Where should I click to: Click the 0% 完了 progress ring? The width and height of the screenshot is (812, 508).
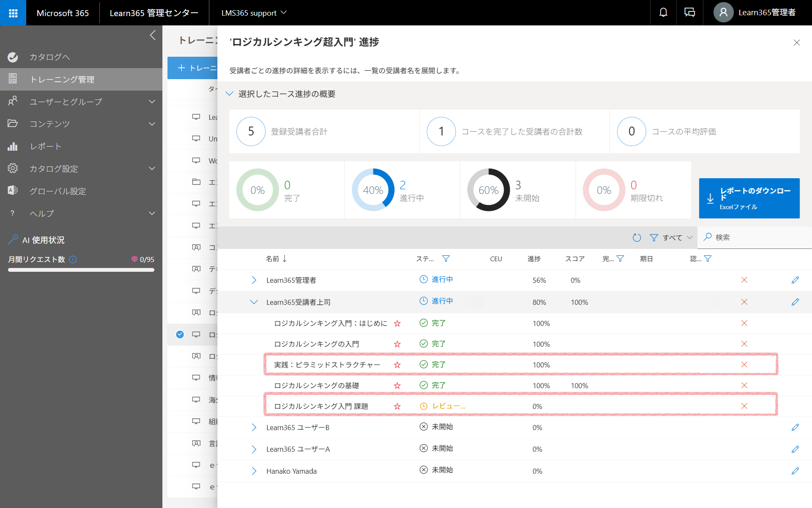[258, 190]
